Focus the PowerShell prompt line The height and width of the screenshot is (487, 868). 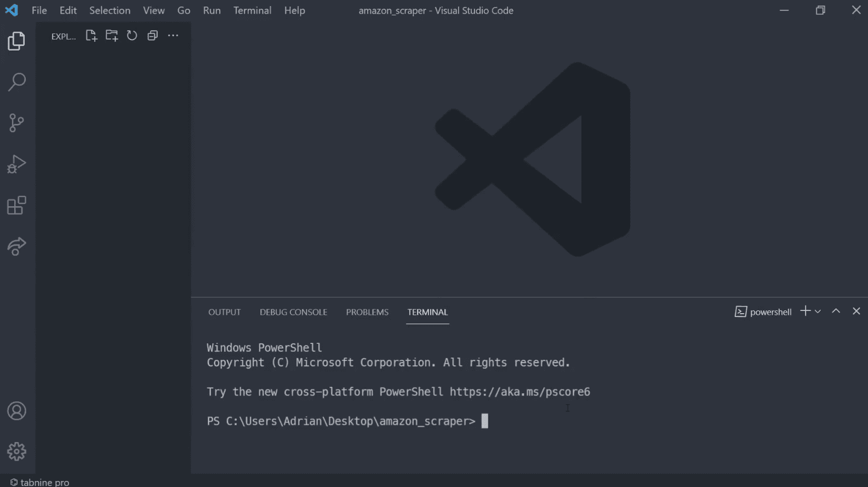coord(347,421)
